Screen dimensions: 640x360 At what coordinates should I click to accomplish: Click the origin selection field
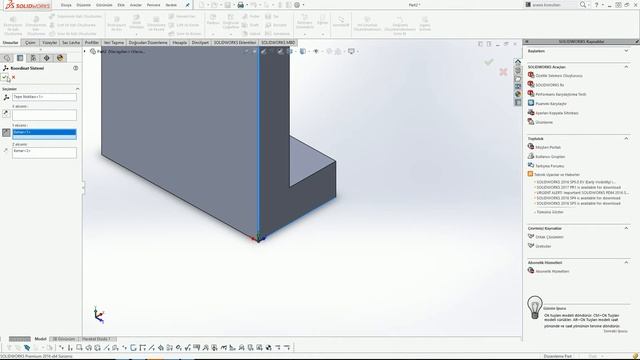44,97
